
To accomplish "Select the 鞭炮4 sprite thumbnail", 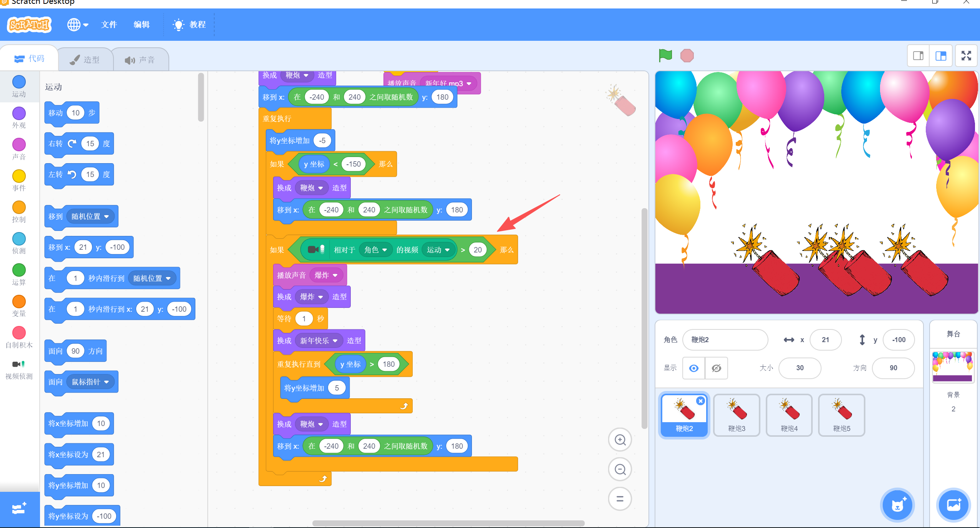I will 789,415.
